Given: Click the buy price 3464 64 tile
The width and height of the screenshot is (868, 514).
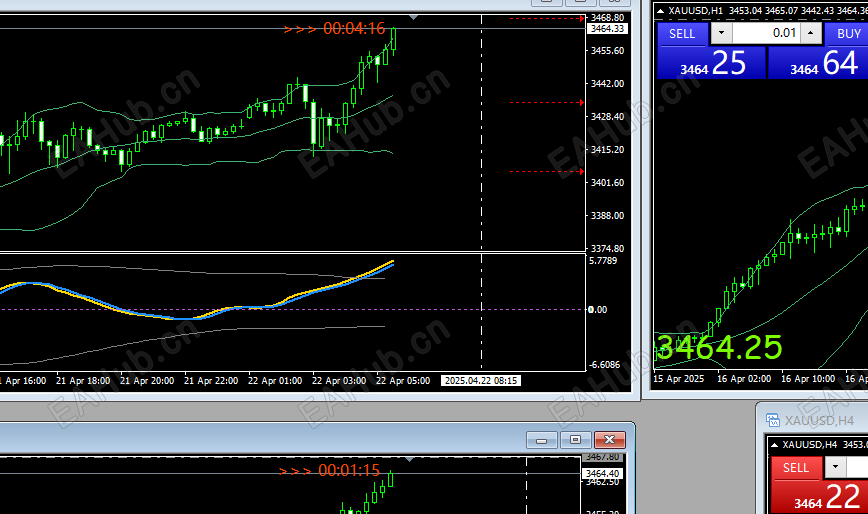Looking at the screenshot, I should pyautogui.click(x=819, y=63).
